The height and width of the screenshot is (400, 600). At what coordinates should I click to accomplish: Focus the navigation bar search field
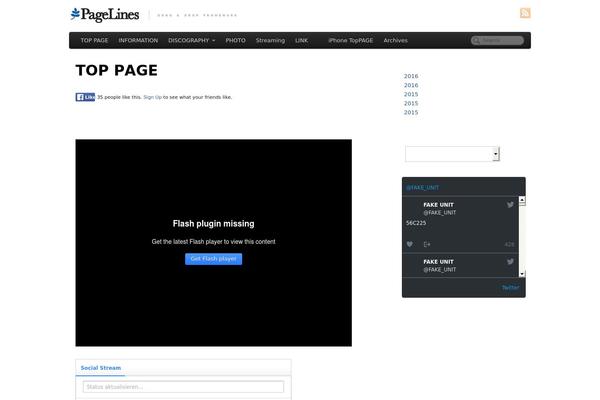[x=497, y=41]
